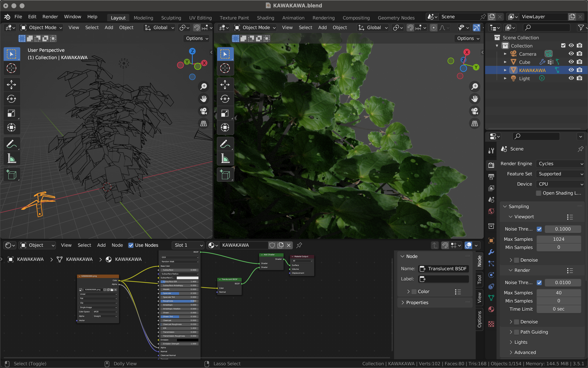Screen dimensions: 588x368
Task: Expand the Camera item in outliner
Action: tap(505, 54)
